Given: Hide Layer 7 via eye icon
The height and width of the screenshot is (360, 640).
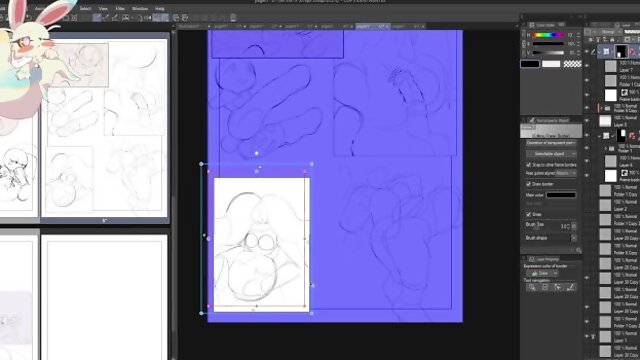Looking at the screenshot, I should 587,66.
